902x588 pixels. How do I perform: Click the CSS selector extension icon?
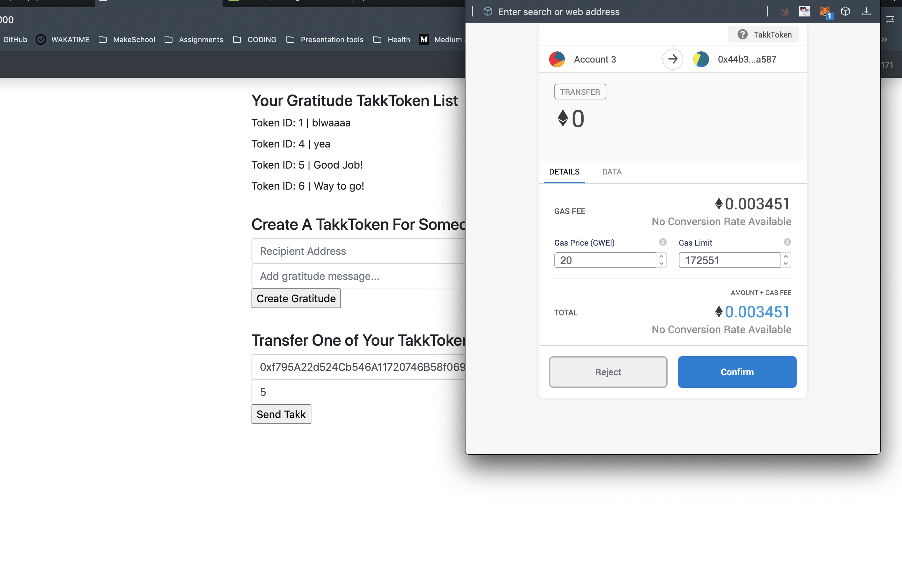(804, 12)
